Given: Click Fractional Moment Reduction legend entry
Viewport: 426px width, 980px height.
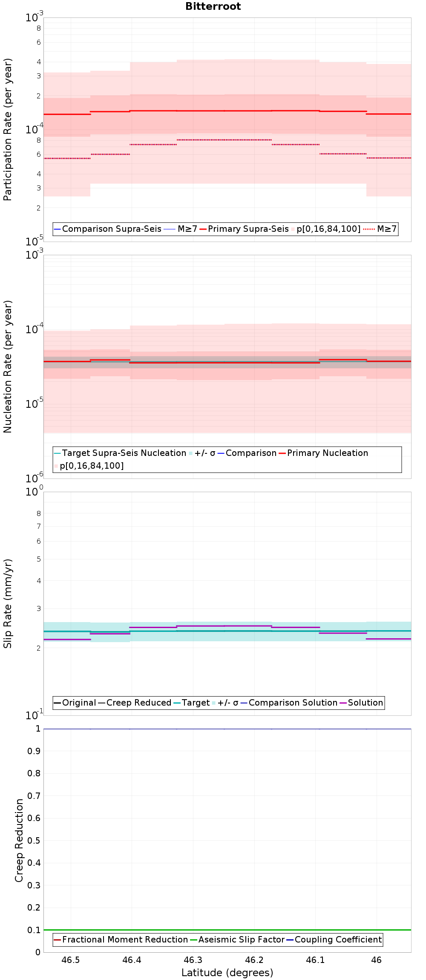Looking at the screenshot, I should tap(121, 940).
